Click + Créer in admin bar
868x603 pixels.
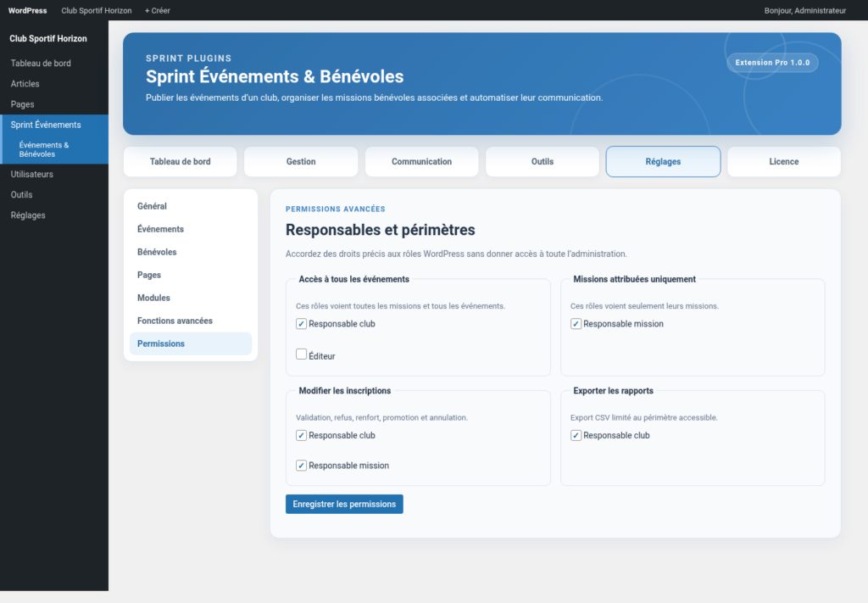[157, 10]
